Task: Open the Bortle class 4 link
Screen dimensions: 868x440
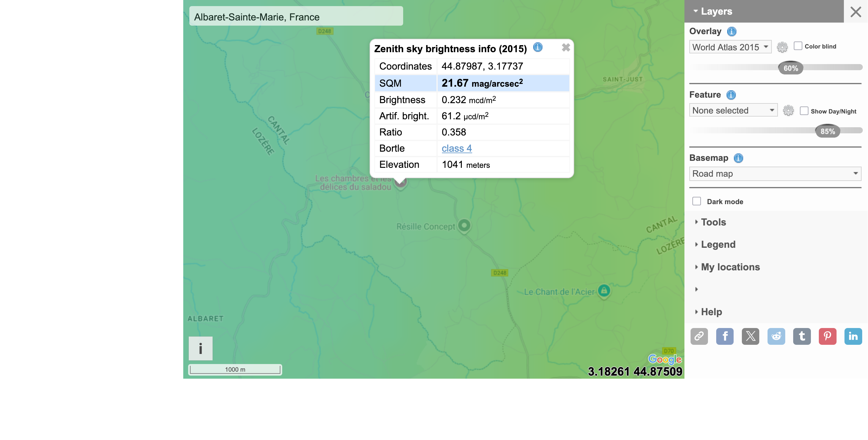Action: tap(457, 149)
